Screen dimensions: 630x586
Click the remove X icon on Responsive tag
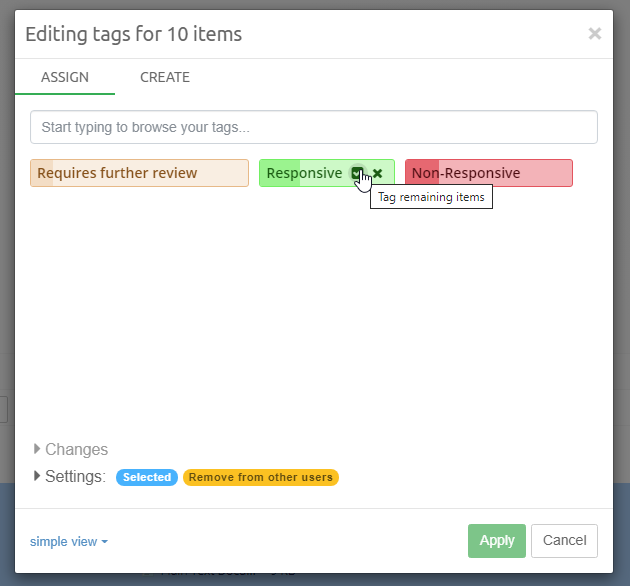[378, 173]
